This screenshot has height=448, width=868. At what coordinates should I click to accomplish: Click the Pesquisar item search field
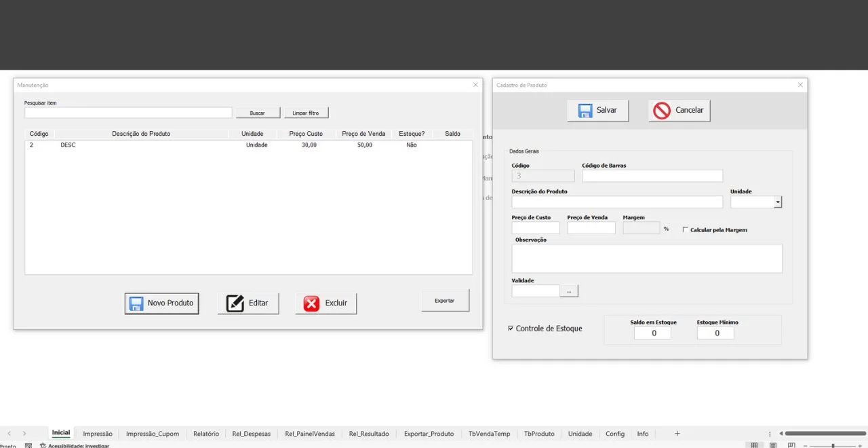128,113
